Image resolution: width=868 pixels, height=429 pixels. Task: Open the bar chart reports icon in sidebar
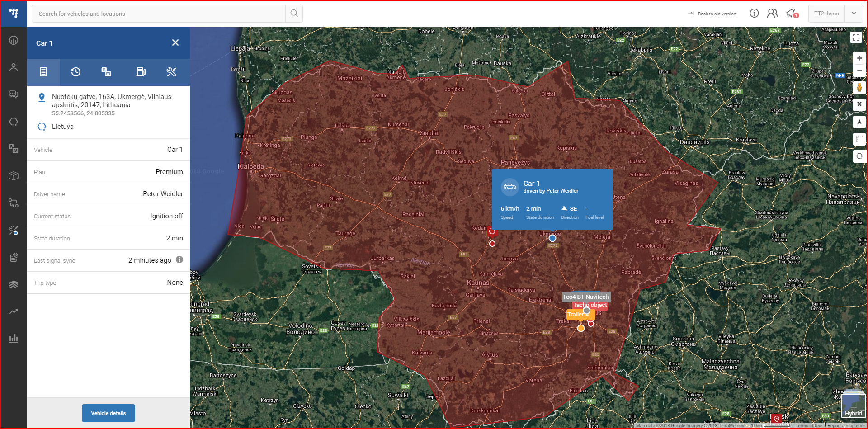point(14,338)
